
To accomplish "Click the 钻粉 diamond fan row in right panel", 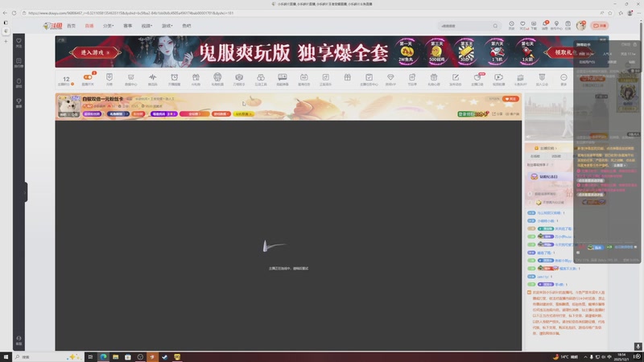I will (x=549, y=176).
